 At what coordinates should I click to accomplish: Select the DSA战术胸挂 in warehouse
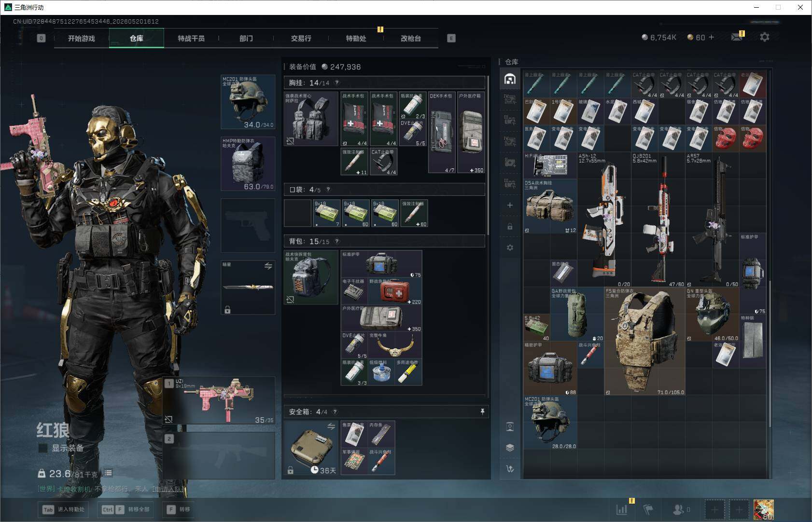[550, 206]
